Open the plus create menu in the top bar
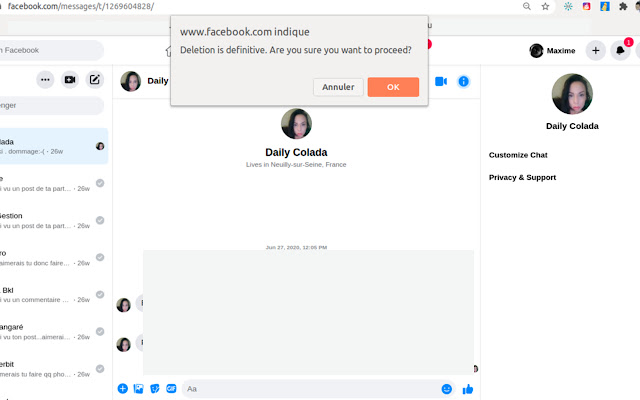This screenshot has height=400, width=640. pos(596,51)
